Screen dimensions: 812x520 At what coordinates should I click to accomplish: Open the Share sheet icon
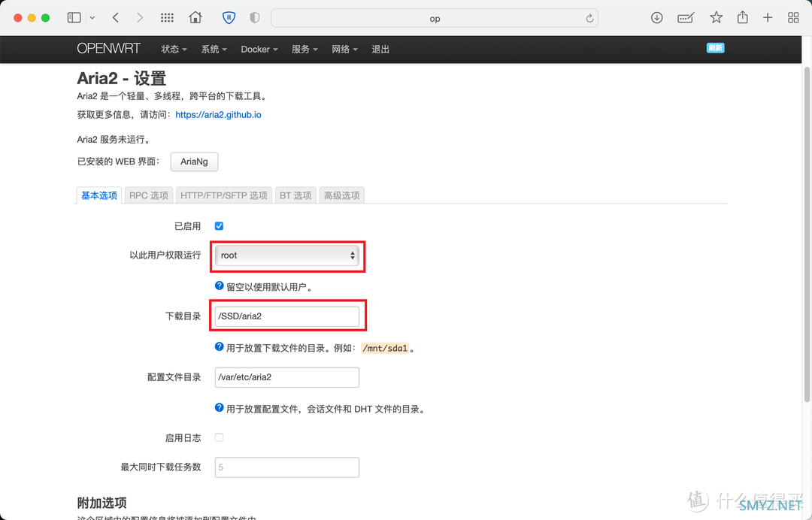click(x=743, y=17)
